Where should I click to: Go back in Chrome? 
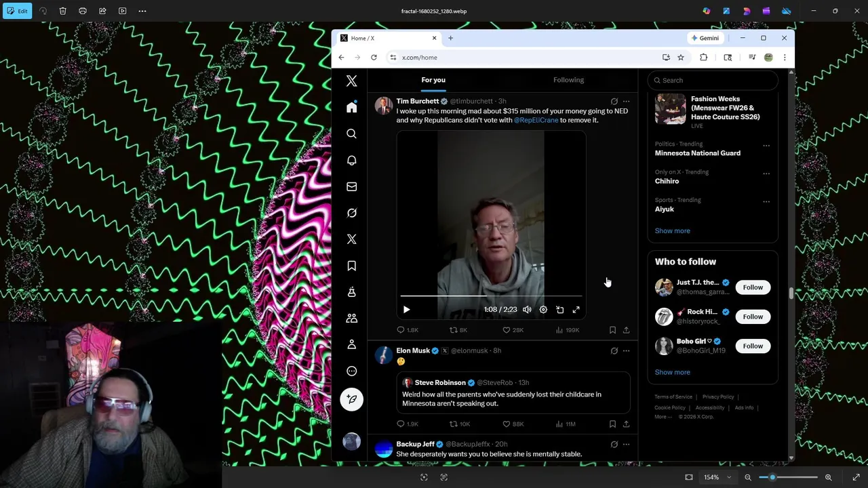[341, 58]
